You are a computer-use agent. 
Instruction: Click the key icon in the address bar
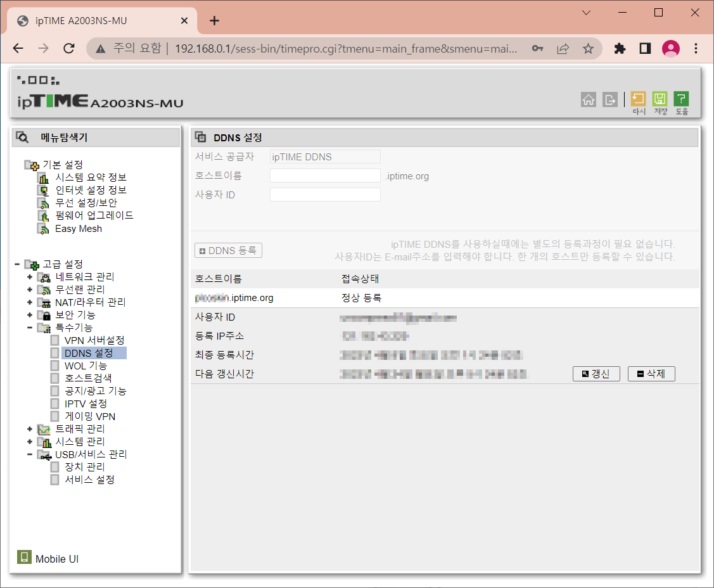click(x=537, y=48)
